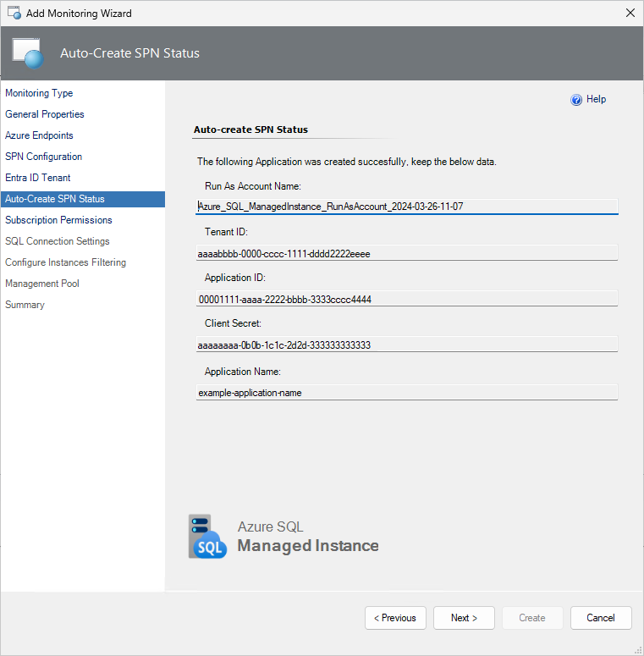This screenshot has height=656, width=644.
Task: Open the Azure Endpoints step
Action: [x=39, y=135]
